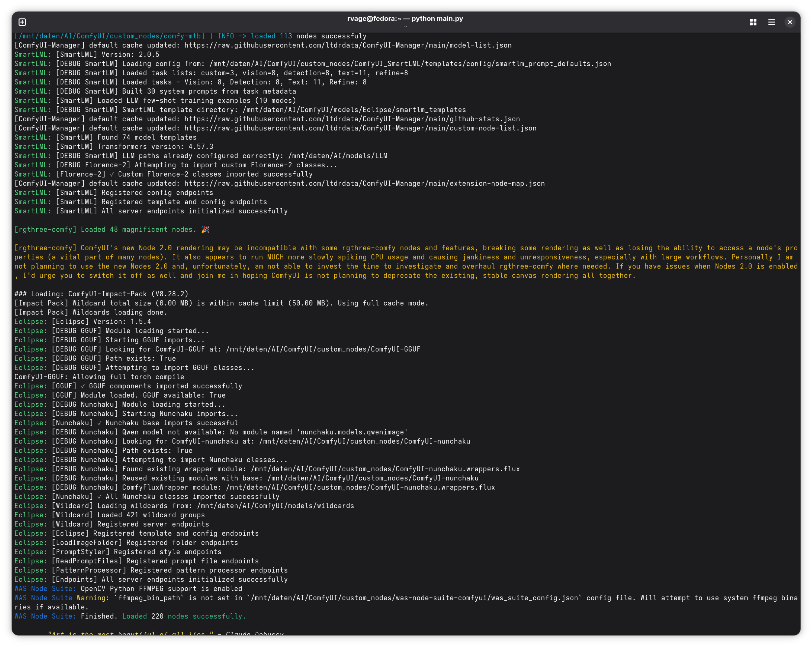
Task: Click the models/wildcards directory path
Action: pyautogui.click(x=276, y=506)
